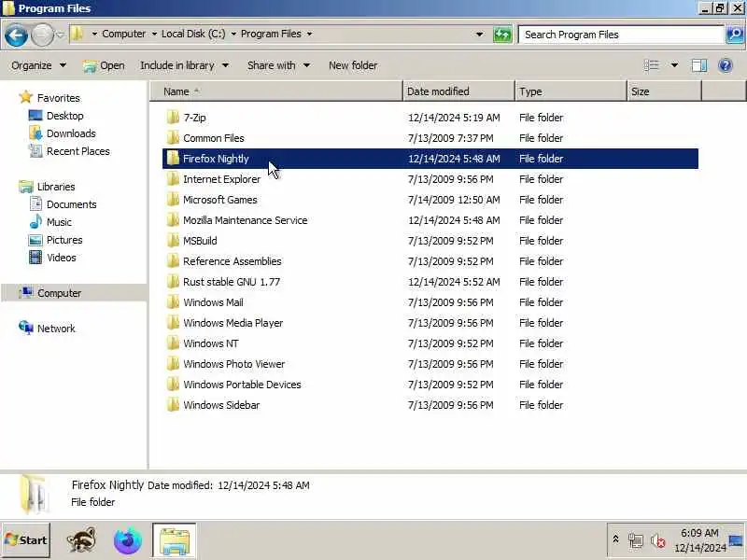
Task: Launch Firefox Nightly from the taskbar
Action: tap(128, 541)
